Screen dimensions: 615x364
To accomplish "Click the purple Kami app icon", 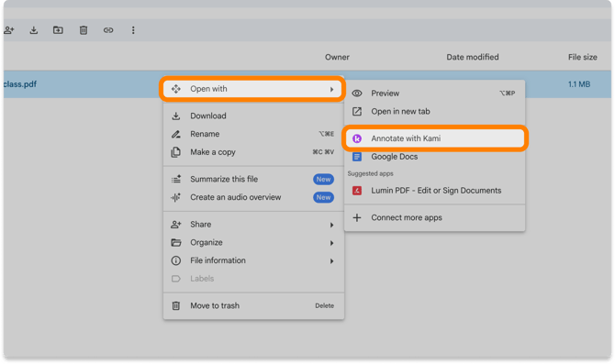I will [357, 138].
